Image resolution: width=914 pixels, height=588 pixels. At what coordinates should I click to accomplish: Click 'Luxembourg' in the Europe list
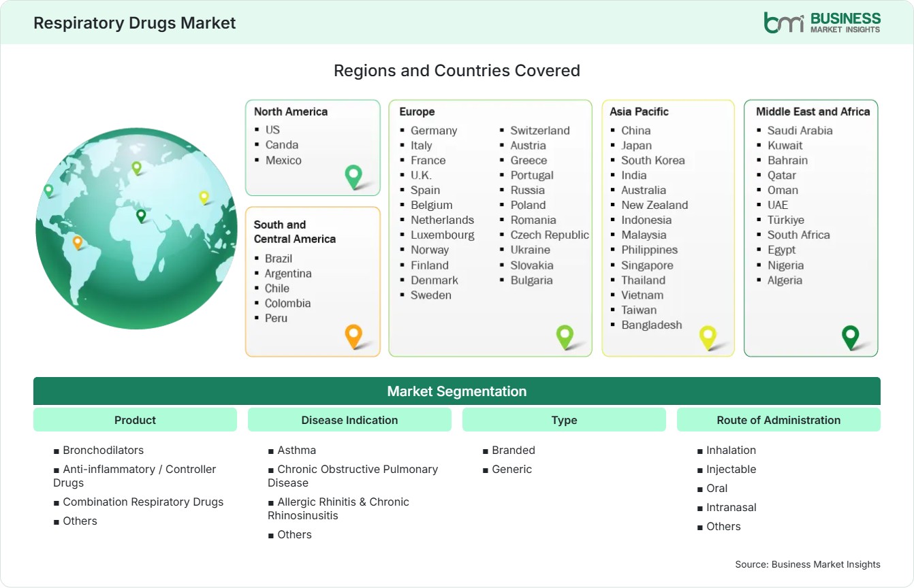[x=443, y=235]
